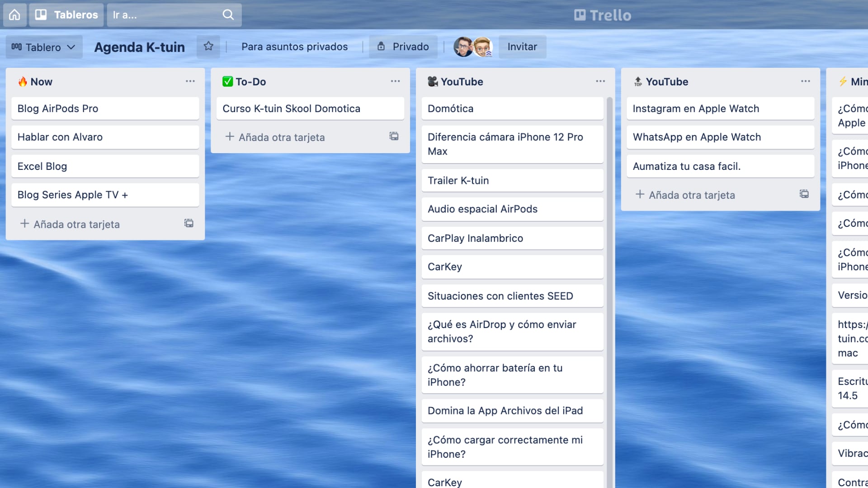Open the first member avatar

463,47
